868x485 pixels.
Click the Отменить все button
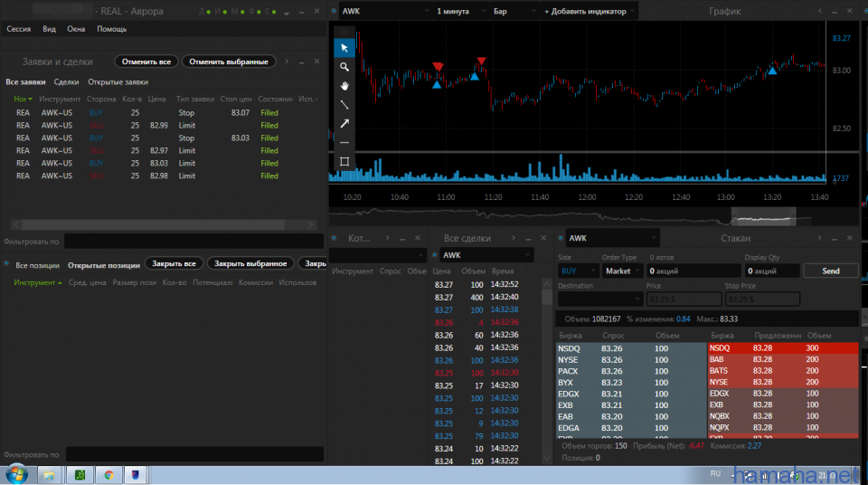[146, 62]
